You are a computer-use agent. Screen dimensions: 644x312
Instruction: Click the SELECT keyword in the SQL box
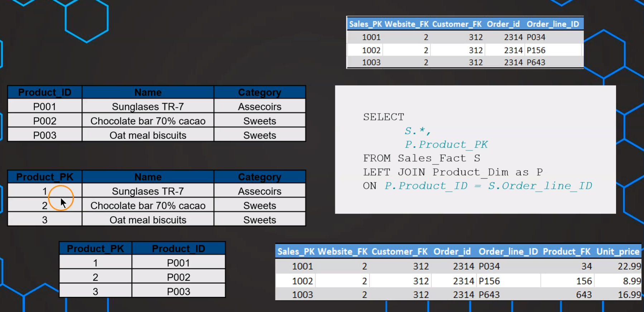[x=384, y=117]
